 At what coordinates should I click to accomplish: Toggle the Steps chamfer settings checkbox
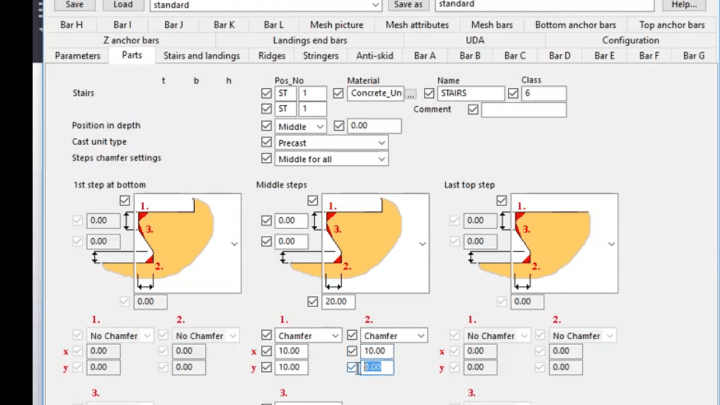266,158
